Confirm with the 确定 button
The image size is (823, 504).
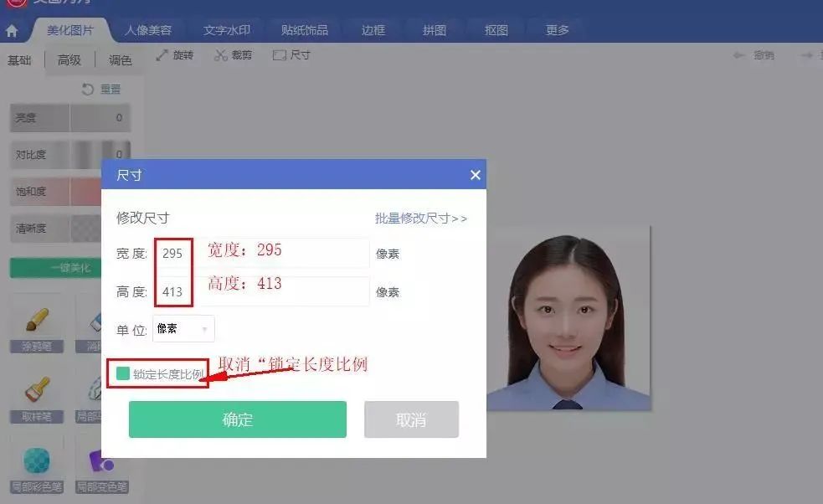237,419
